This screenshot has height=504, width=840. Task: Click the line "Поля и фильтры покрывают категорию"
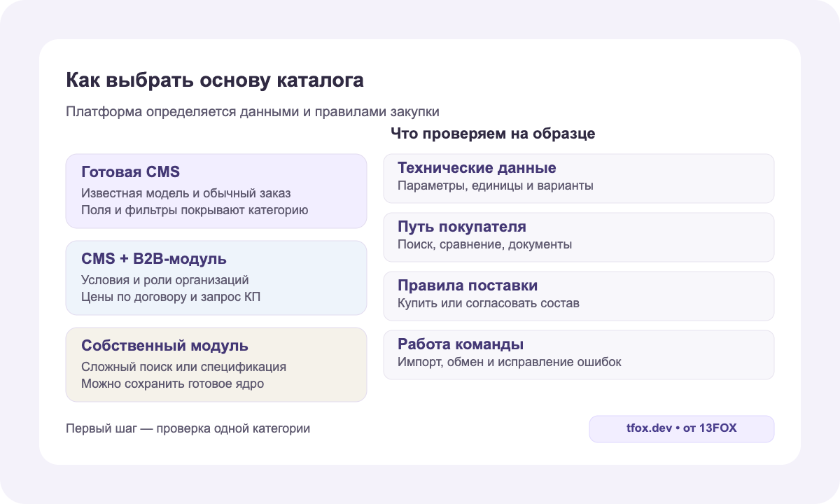pyautogui.click(x=195, y=210)
